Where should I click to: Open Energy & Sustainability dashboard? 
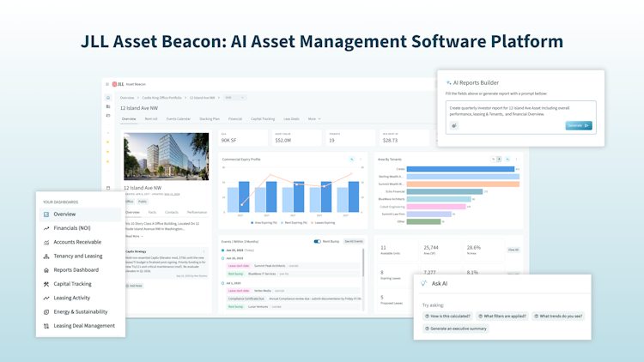coord(80,312)
